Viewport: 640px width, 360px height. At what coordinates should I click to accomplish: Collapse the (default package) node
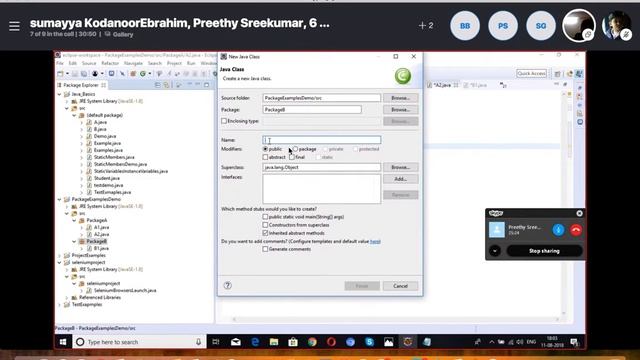click(75, 116)
